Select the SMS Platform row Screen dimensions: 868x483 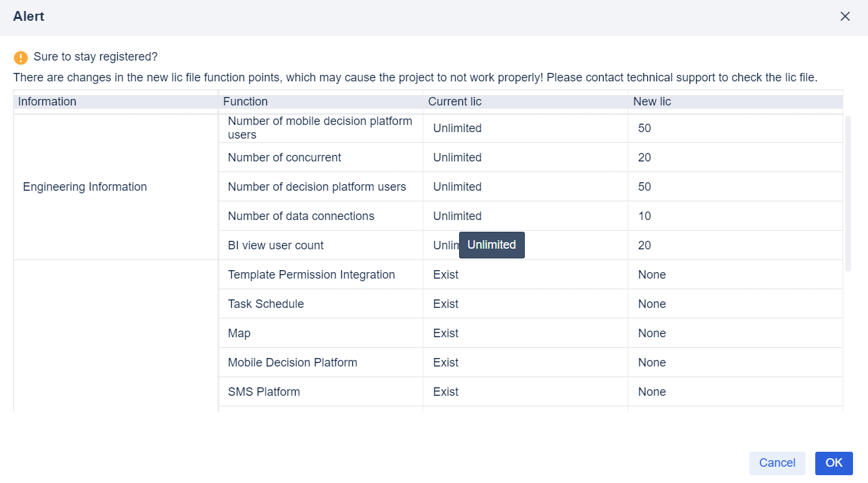click(264, 391)
